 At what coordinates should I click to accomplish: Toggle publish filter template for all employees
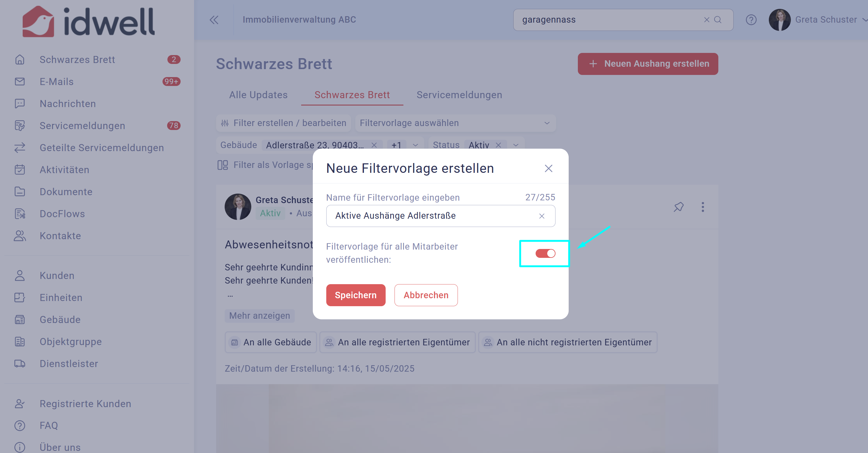(545, 253)
